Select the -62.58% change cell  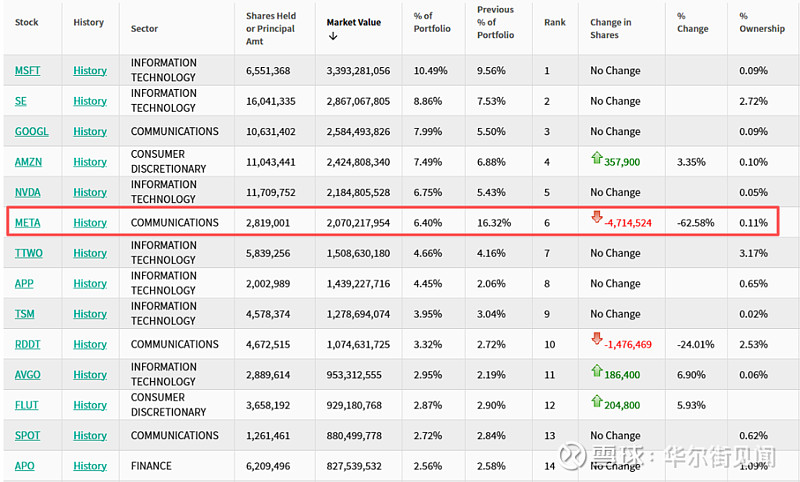(696, 223)
